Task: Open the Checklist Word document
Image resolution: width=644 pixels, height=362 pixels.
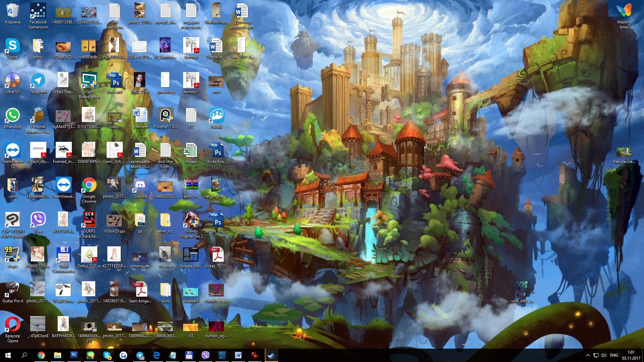Action: (216, 49)
